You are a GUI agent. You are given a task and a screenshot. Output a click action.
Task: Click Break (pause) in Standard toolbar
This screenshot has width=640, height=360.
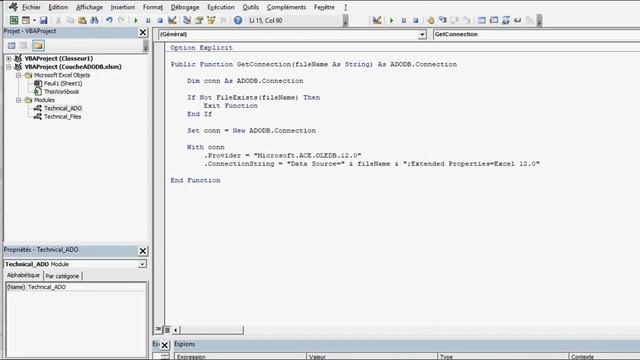[x=148, y=20]
